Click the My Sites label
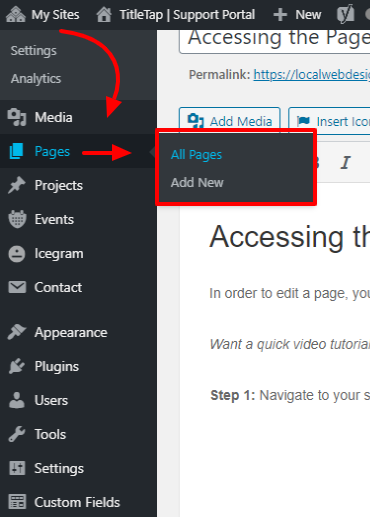The width and height of the screenshot is (370, 517). (55, 15)
